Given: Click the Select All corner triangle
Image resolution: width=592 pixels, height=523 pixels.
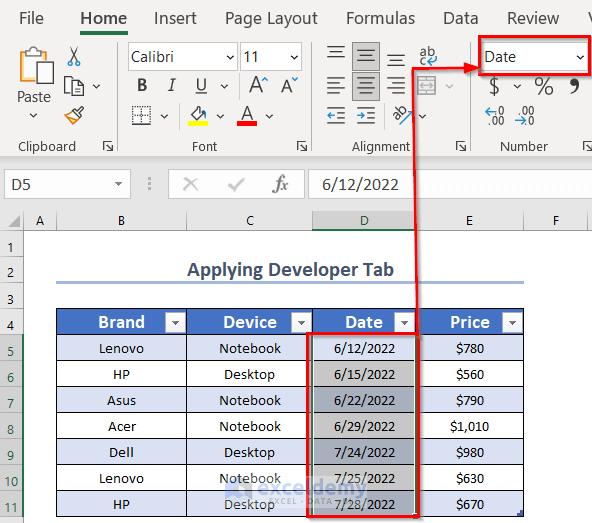Looking at the screenshot, I should [x=14, y=221].
